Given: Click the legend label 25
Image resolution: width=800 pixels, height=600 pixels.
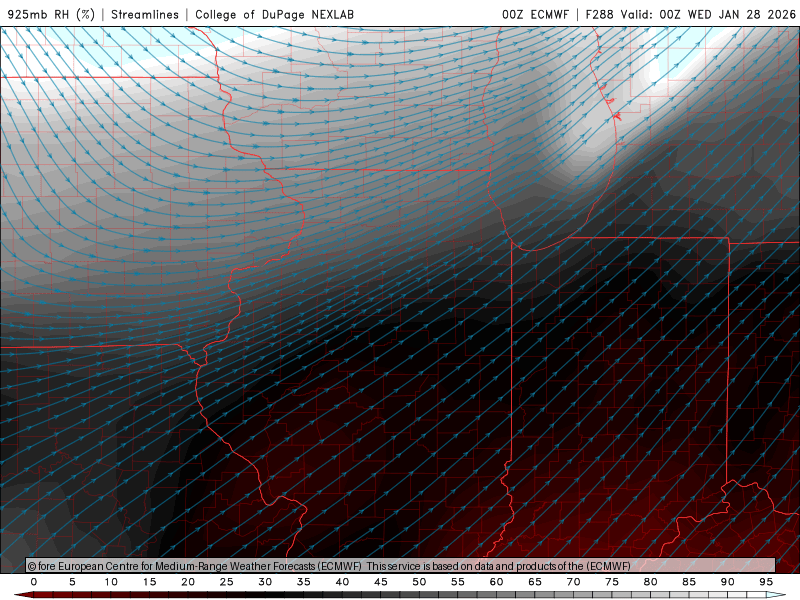Looking at the screenshot, I should (x=227, y=582).
